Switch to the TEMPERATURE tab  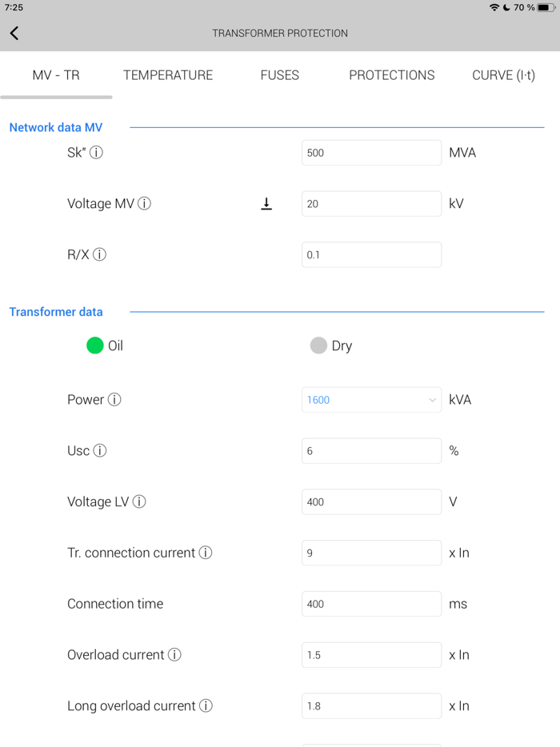pyautogui.click(x=167, y=75)
